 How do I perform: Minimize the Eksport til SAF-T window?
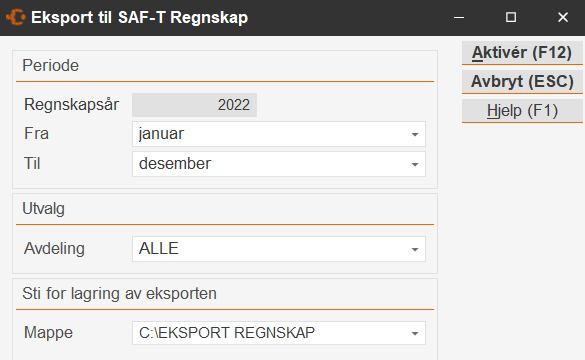click(459, 18)
